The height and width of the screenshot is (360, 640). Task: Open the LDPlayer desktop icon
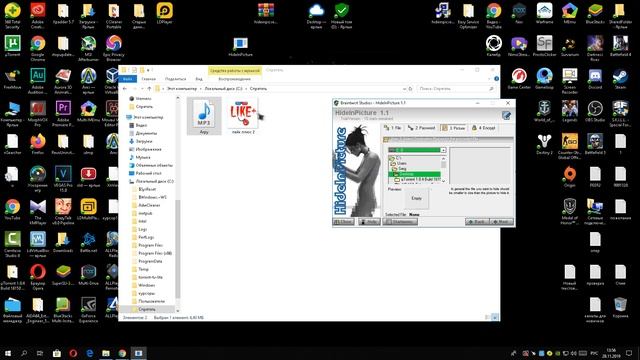click(x=164, y=13)
